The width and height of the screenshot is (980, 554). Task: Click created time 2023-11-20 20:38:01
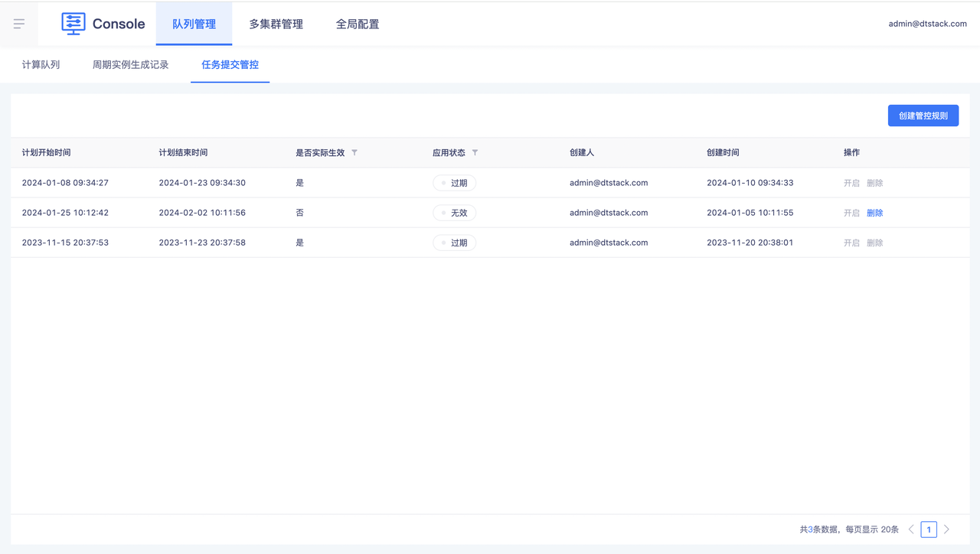click(750, 243)
